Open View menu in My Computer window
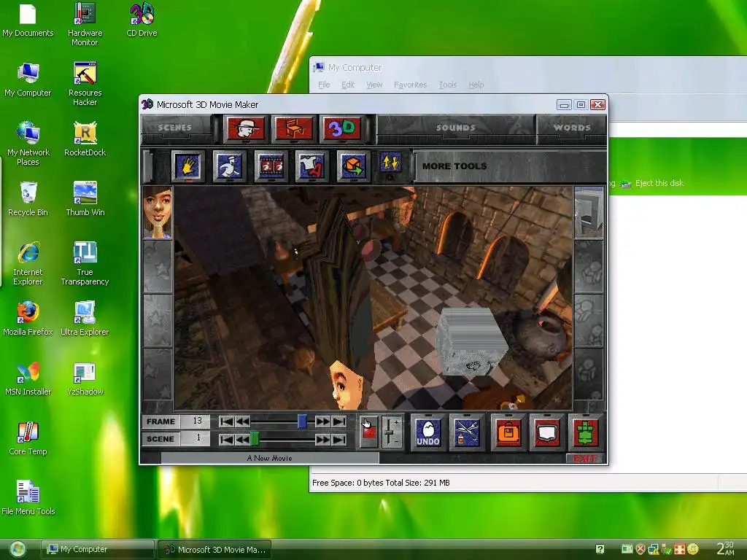 [x=374, y=85]
